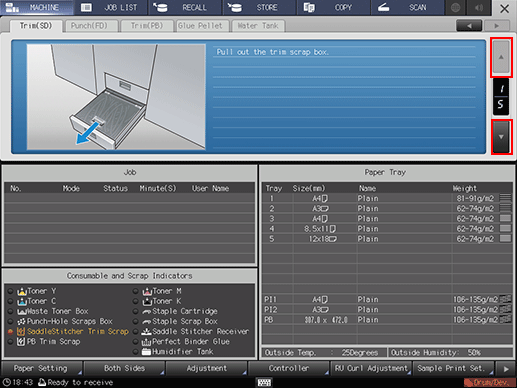Click the SaddleStitcher Trim Scrap icon
Viewport: 517px width, 388px height.
click(x=21, y=332)
